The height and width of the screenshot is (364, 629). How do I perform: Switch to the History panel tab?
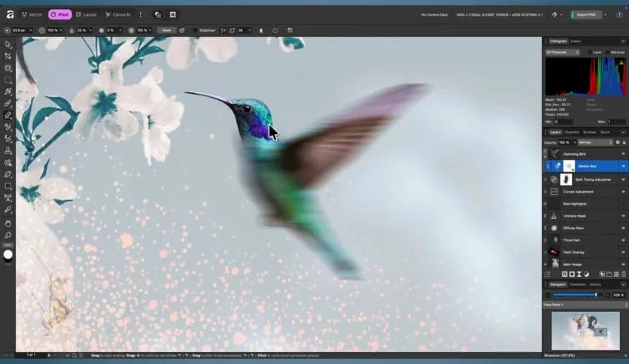595,284
